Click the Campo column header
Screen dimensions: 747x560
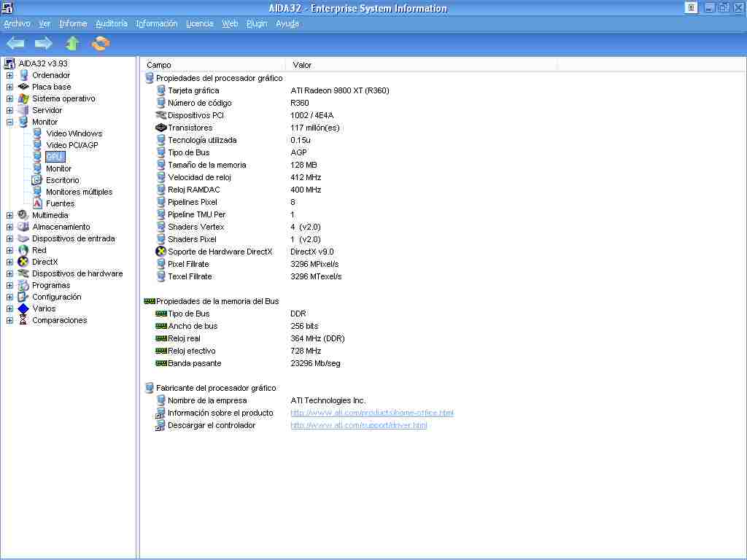[x=213, y=65]
